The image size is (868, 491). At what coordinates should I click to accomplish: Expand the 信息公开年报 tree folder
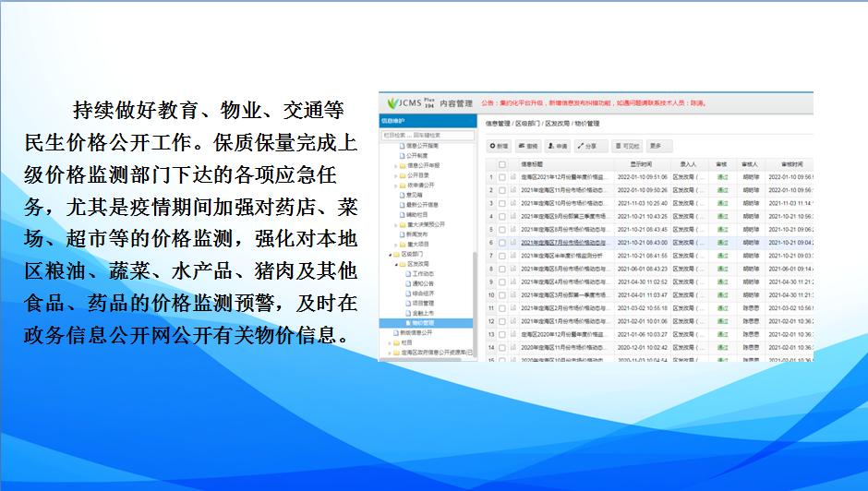(396, 165)
